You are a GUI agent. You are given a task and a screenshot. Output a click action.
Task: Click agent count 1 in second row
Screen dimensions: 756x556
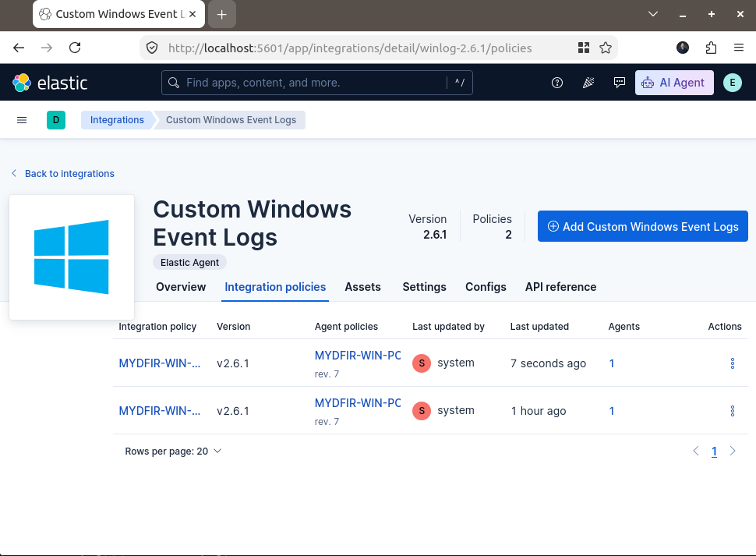coord(612,411)
